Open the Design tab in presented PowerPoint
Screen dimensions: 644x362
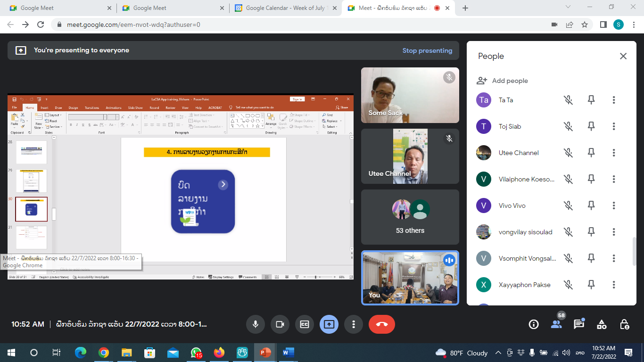click(x=72, y=107)
